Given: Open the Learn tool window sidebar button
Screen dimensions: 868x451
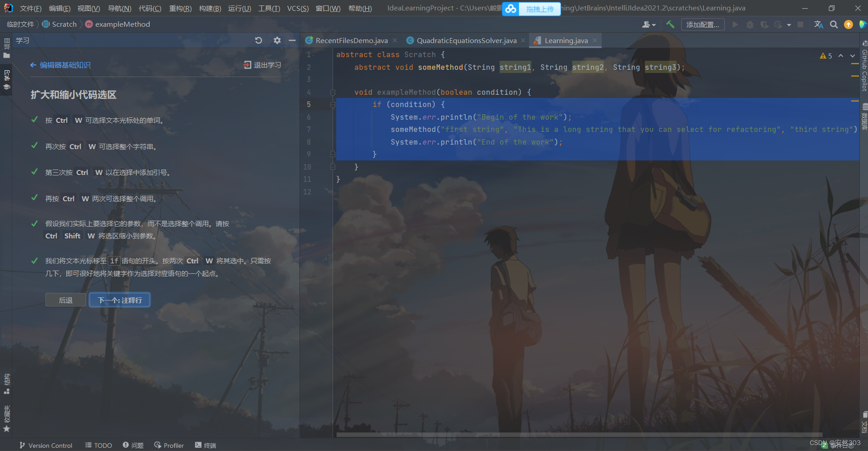Looking at the screenshot, I should (x=6, y=80).
